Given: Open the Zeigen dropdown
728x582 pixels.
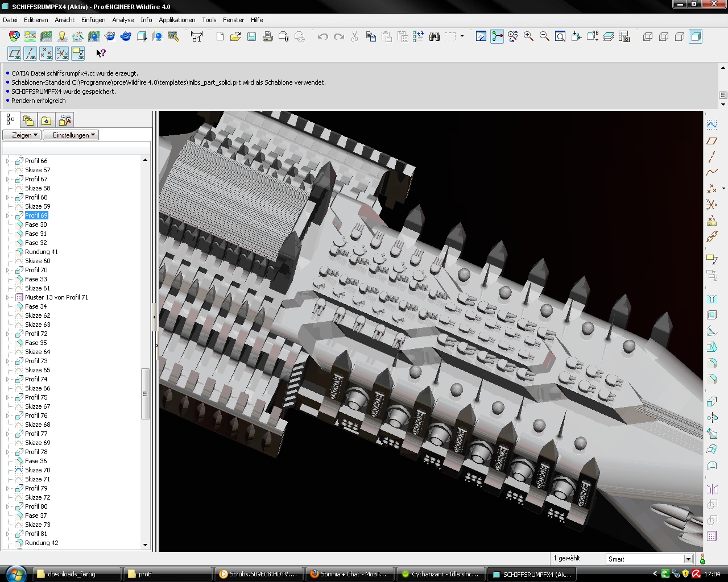Looking at the screenshot, I should coord(22,135).
